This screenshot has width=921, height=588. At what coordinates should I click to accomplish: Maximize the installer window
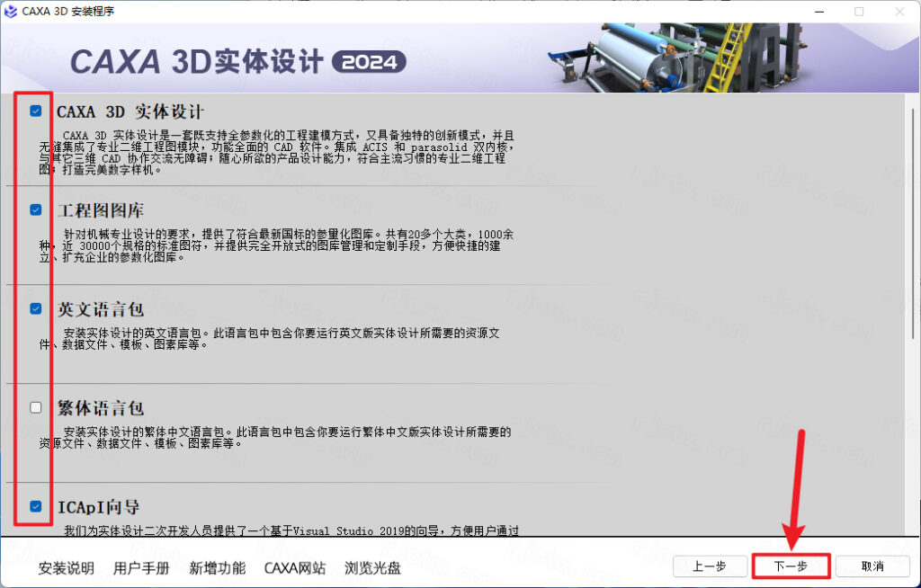pos(859,12)
